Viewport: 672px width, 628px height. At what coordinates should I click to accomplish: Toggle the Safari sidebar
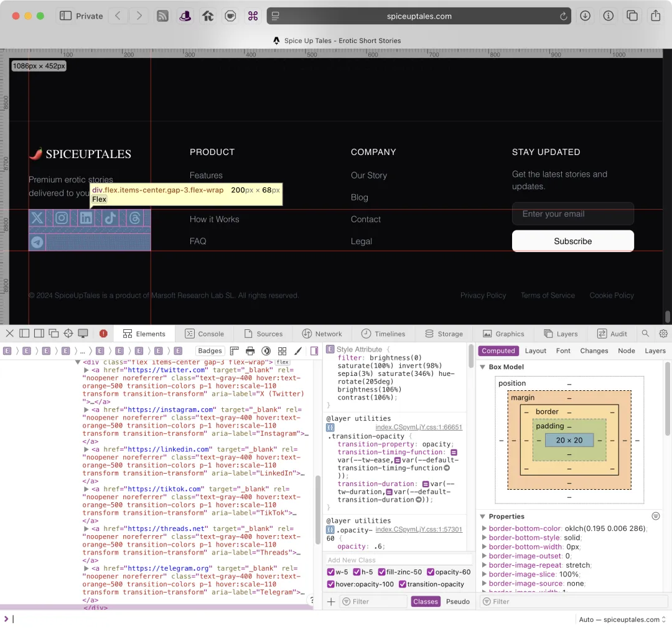[x=65, y=16]
